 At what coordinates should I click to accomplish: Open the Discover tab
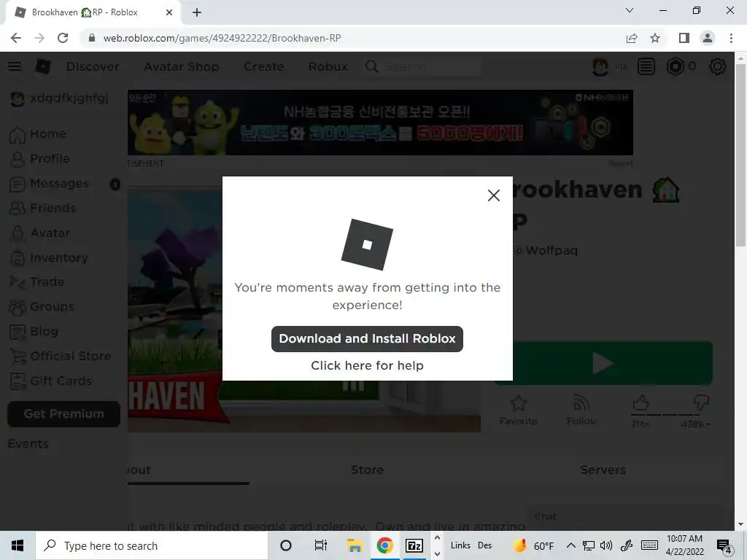pyautogui.click(x=93, y=66)
